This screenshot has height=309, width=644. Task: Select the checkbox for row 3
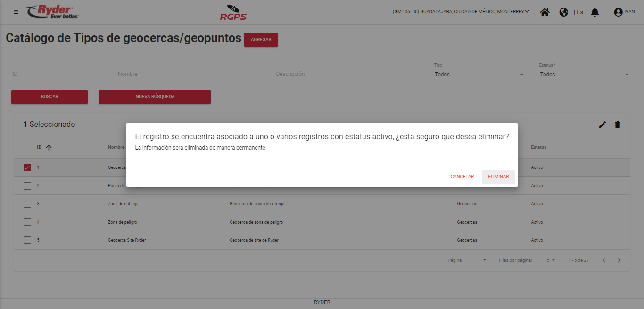(x=27, y=204)
